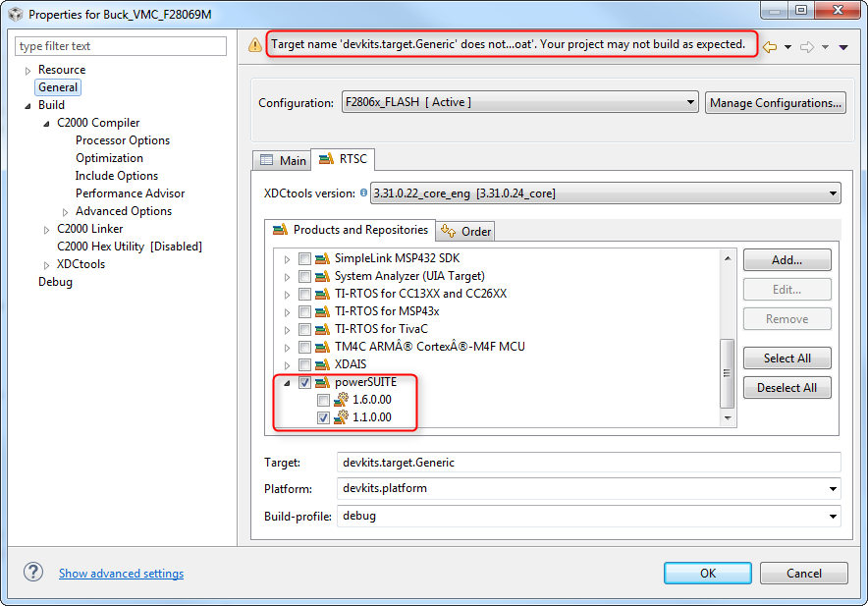Click the info icon beside XDCtools version

point(361,193)
